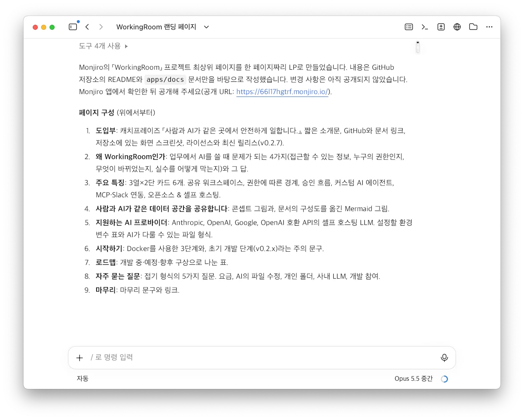Click the apps/docs inline code

coord(165,79)
